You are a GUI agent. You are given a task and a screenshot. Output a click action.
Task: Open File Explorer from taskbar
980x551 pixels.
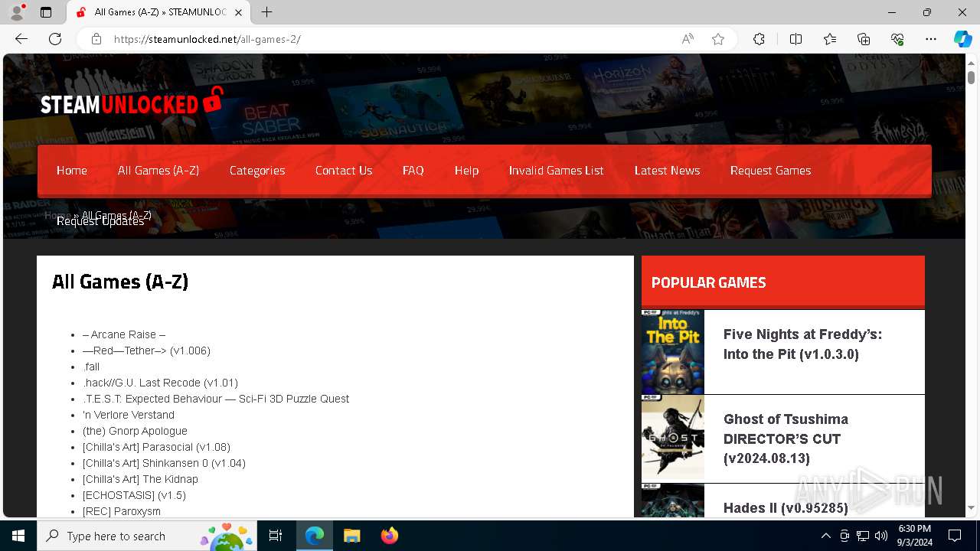pyautogui.click(x=351, y=536)
